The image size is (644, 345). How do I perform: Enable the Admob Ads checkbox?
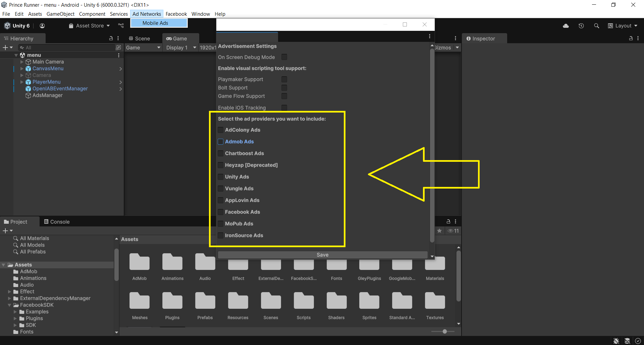point(221,142)
